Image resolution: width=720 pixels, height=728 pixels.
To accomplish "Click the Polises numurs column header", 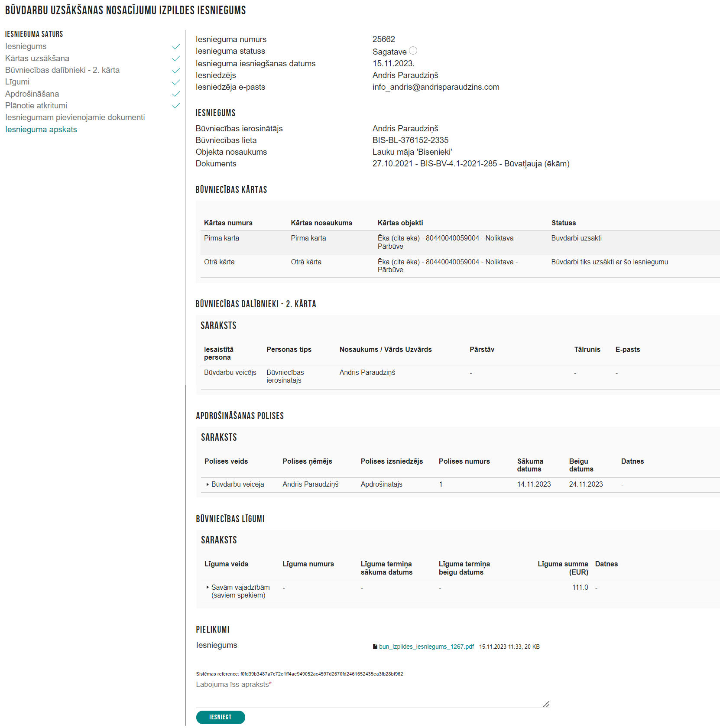I will [464, 461].
